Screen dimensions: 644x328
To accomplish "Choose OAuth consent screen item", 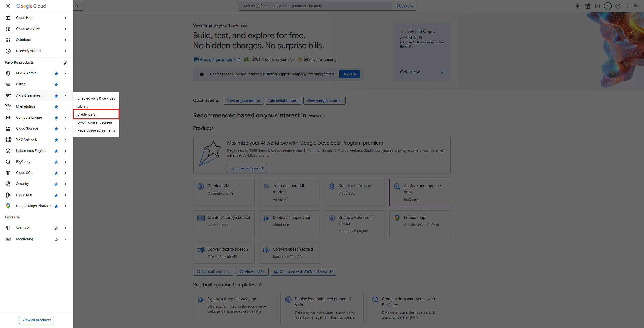I will (95, 122).
